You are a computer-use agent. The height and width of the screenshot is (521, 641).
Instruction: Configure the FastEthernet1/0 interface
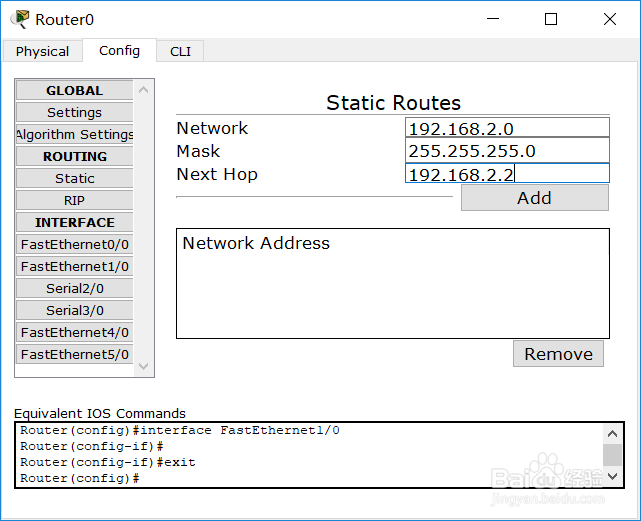[x=74, y=267]
